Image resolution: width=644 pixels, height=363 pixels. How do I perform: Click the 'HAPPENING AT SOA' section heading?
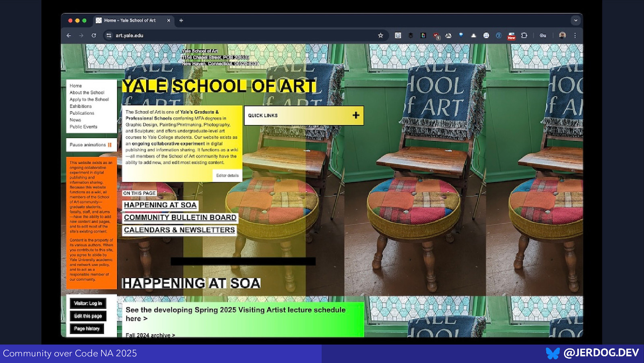[x=191, y=283]
